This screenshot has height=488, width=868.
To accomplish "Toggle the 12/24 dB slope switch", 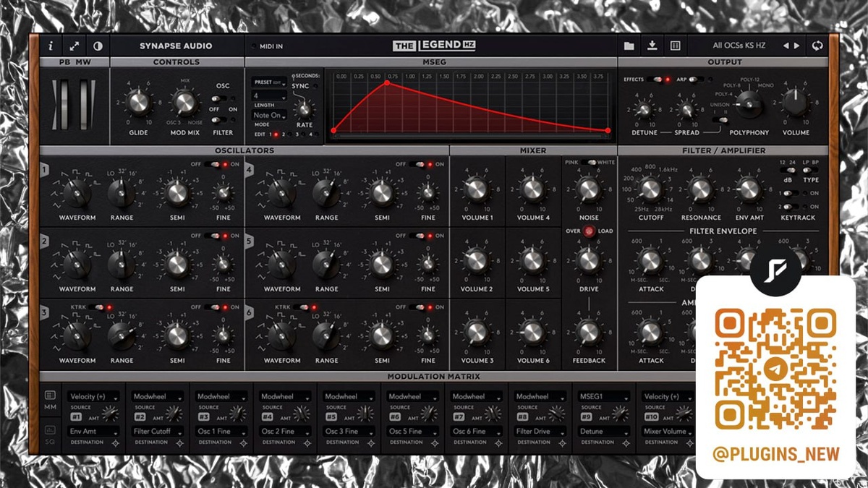I will click(788, 171).
